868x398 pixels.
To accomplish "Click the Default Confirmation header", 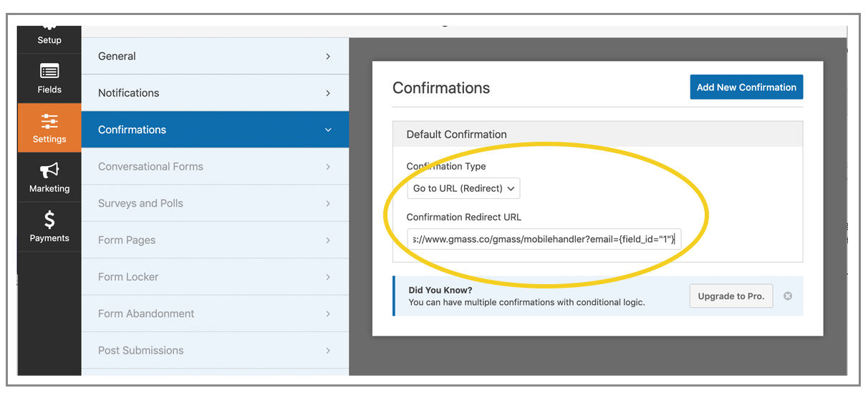I will pyautogui.click(x=456, y=135).
